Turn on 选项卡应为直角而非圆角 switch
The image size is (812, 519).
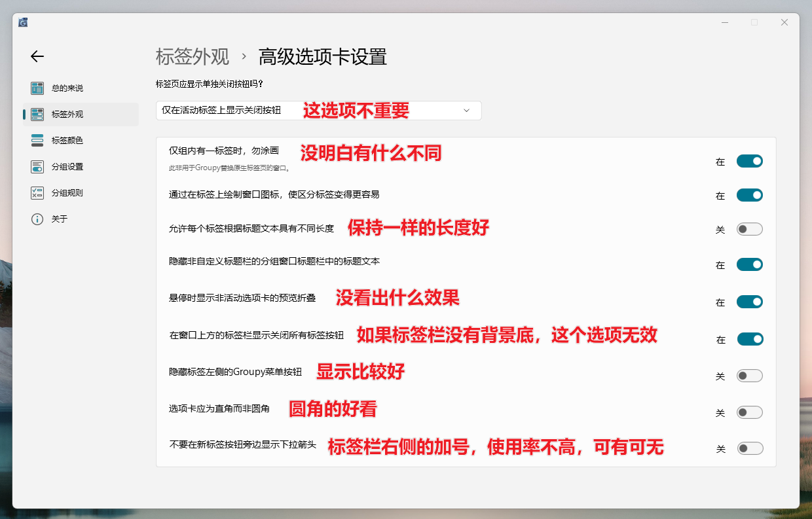(749, 412)
